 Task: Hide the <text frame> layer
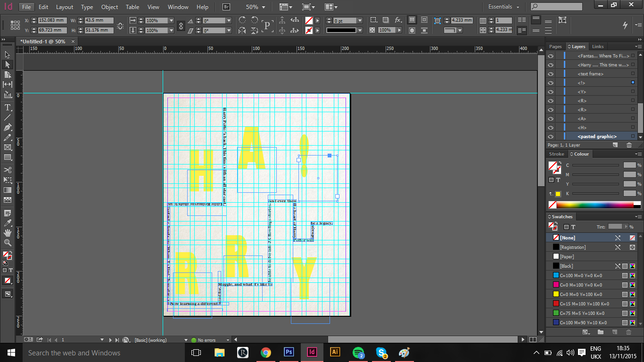(551, 74)
